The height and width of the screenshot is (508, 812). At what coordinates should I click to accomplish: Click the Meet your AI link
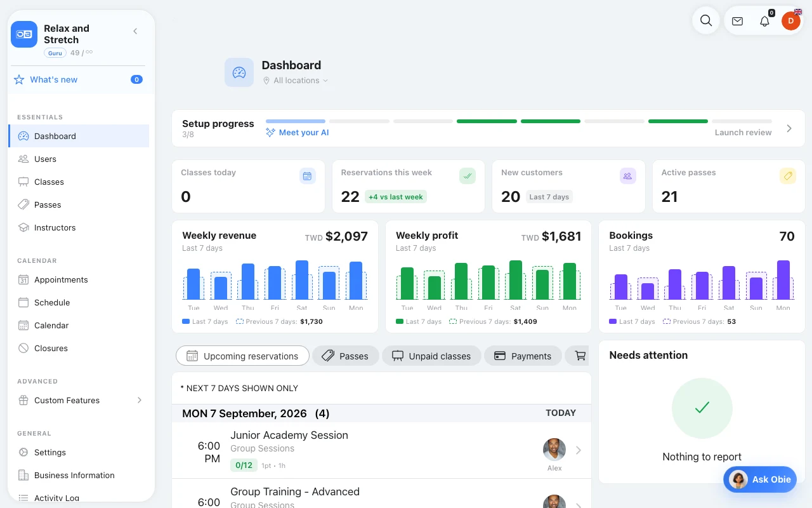point(297,133)
